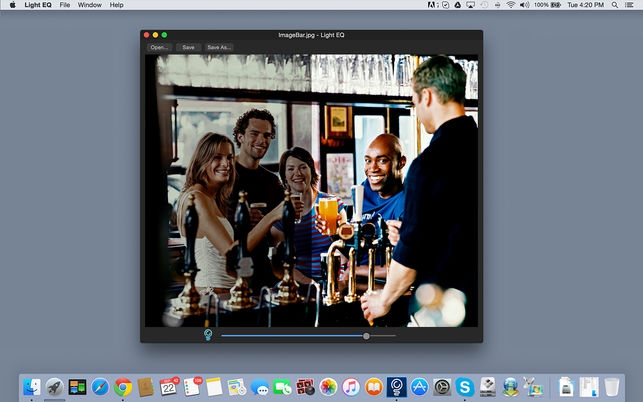Open Photos app in the dock

(327, 387)
